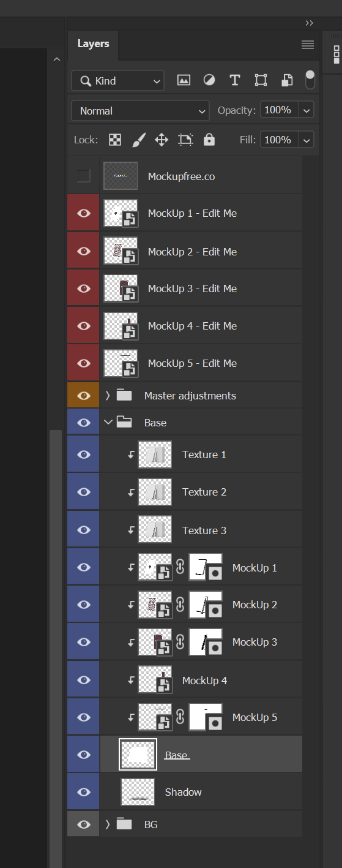Select the MockUp 4 - Edit Me layer name
The image size is (342, 868).
[192, 326]
